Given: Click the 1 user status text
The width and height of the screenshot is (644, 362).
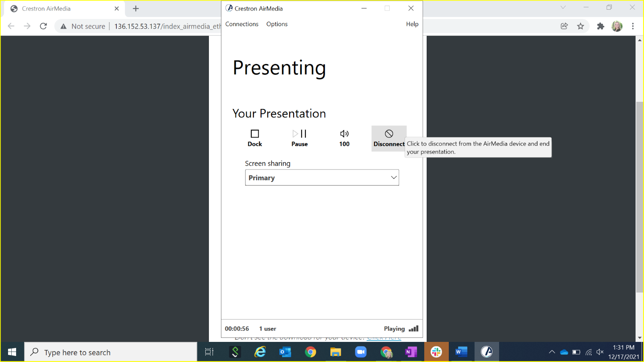Looking at the screenshot, I should [x=268, y=329].
